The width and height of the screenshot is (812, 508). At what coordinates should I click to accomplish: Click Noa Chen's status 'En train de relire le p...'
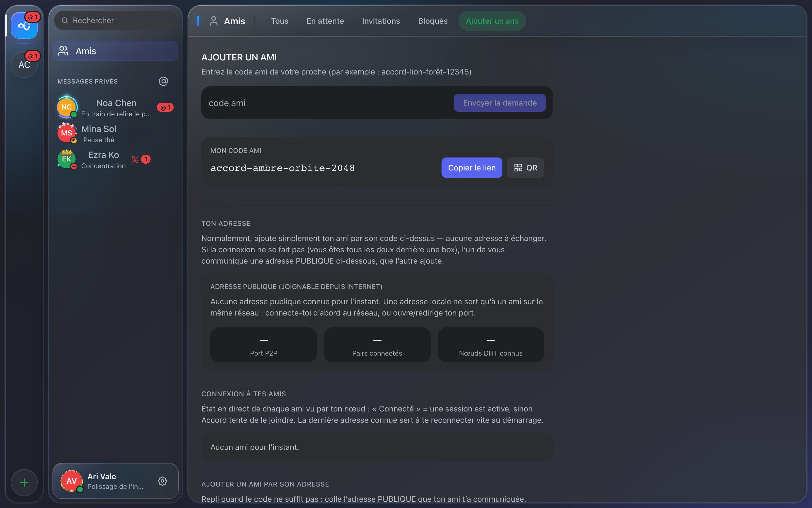tap(116, 114)
